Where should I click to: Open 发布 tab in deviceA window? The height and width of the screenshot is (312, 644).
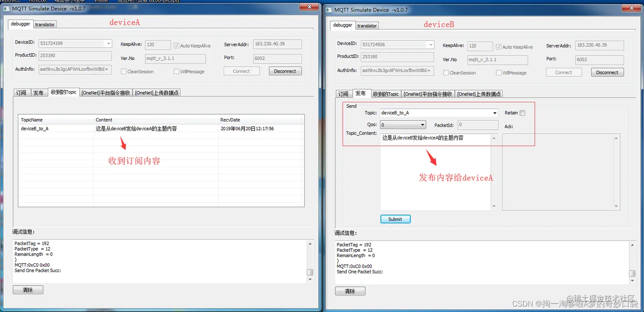38,93
